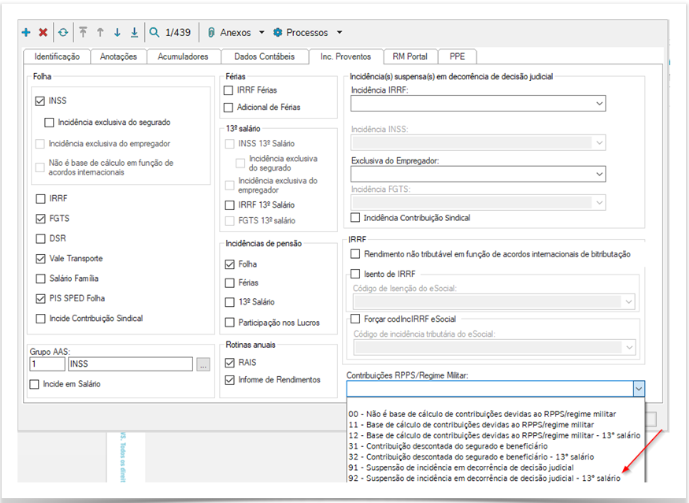Image resolution: width=689 pixels, height=503 pixels.
Task: Toggle the Folha checkbox in Incidências de pensão
Action: point(230,264)
